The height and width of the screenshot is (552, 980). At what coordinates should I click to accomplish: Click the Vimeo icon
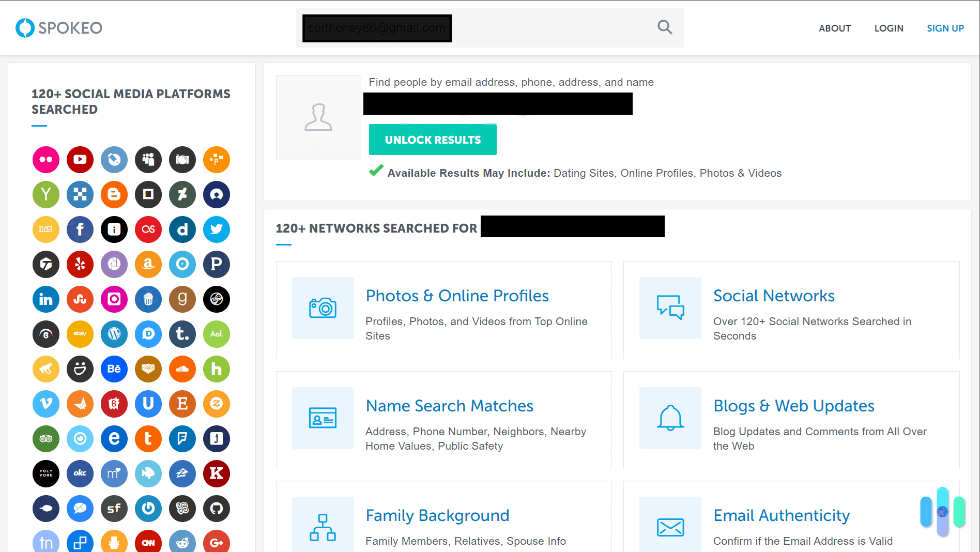[46, 404]
